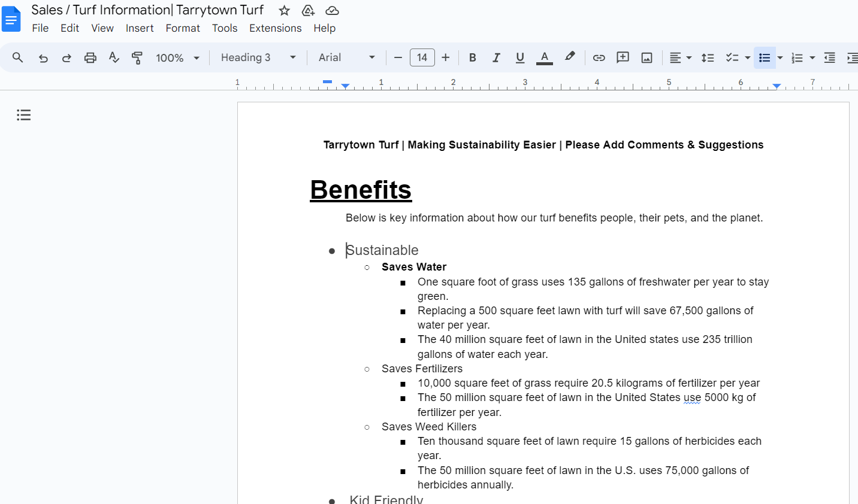
Task: Click the Insert link icon
Action: 599,57
